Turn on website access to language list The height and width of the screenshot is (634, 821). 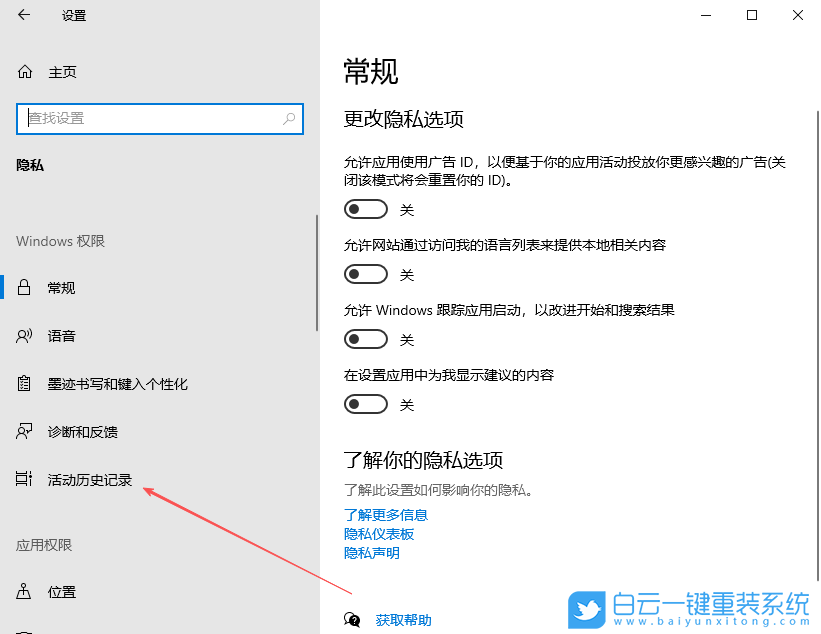tap(365, 273)
